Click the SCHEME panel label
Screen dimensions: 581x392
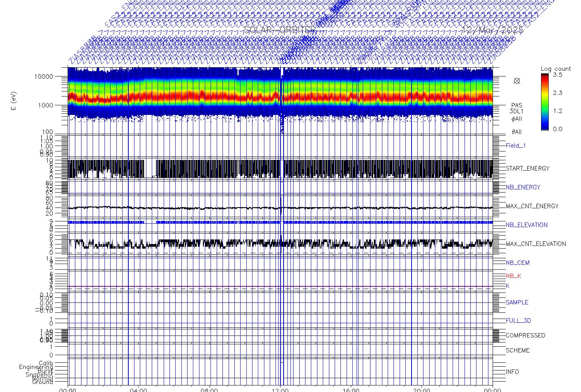[x=517, y=350]
